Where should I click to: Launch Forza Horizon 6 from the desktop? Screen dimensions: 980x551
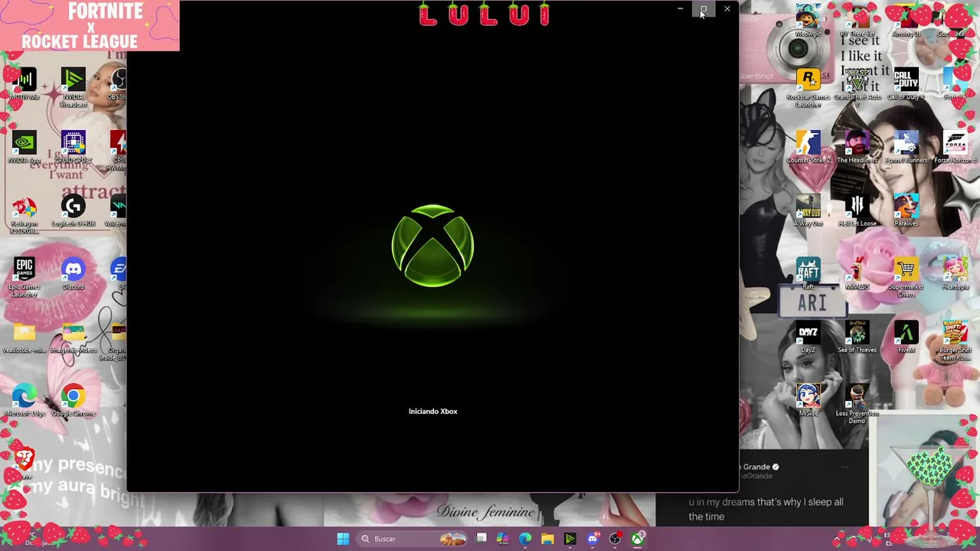click(955, 148)
